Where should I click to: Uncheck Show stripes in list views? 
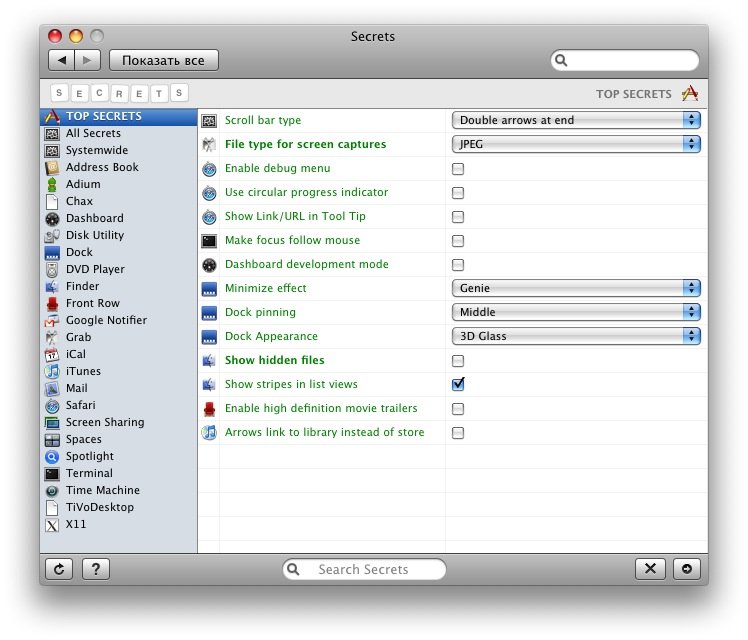point(458,384)
